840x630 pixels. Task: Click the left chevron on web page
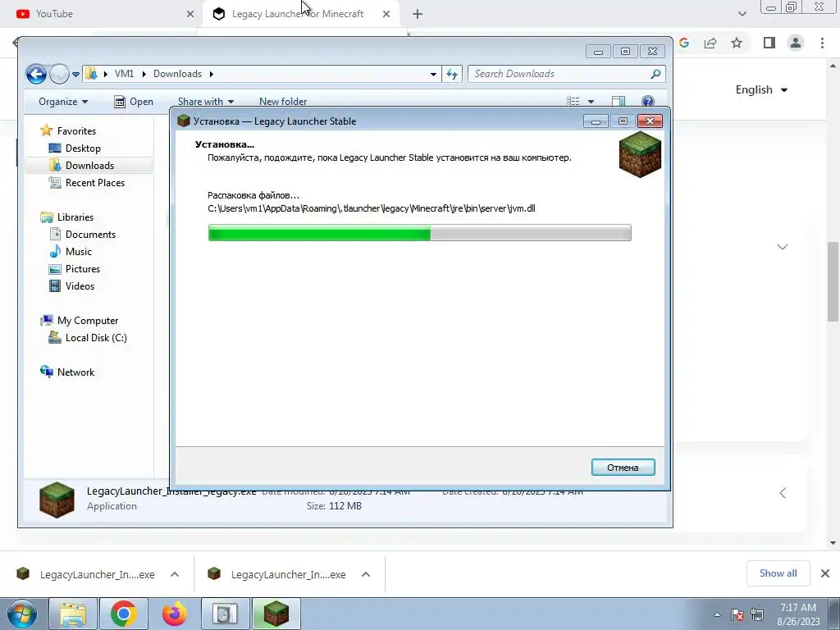tap(783, 493)
